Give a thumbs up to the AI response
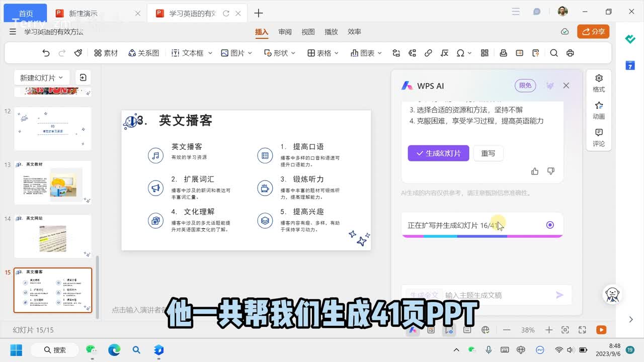The image size is (644, 362). click(x=535, y=171)
